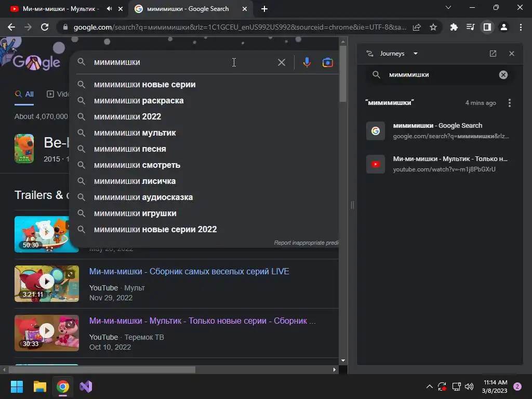Share this page from address bar
This screenshot has height=399, width=532.
point(417,27)
